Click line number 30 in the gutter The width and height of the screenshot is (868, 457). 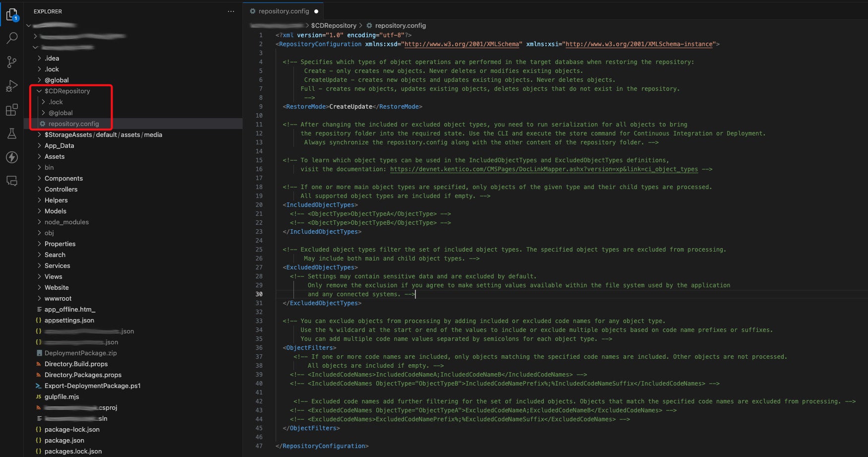click(x=259, y=294)
